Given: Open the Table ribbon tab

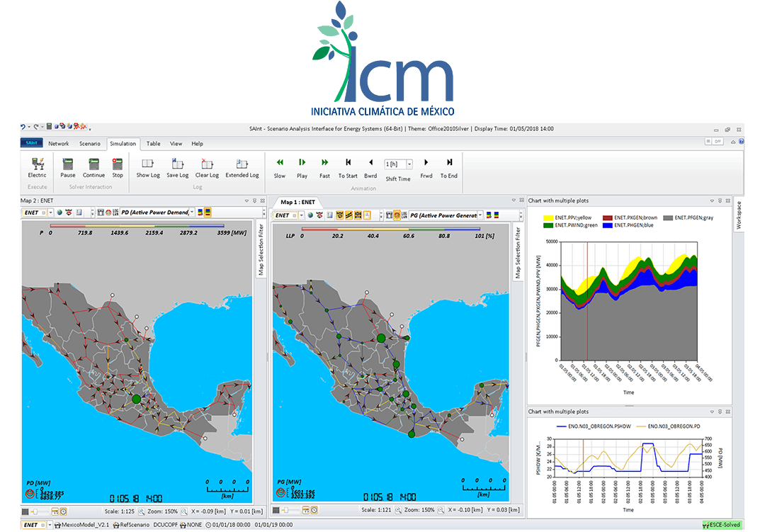Looking at the screenshot, I should point(153,144).
